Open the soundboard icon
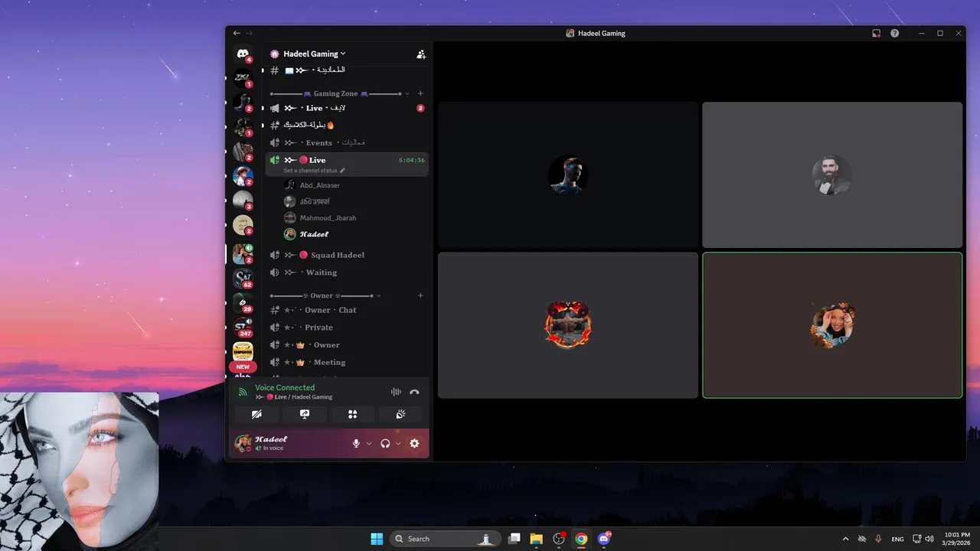The height and width of the screenshot is (551, 980). coord(400,414)
